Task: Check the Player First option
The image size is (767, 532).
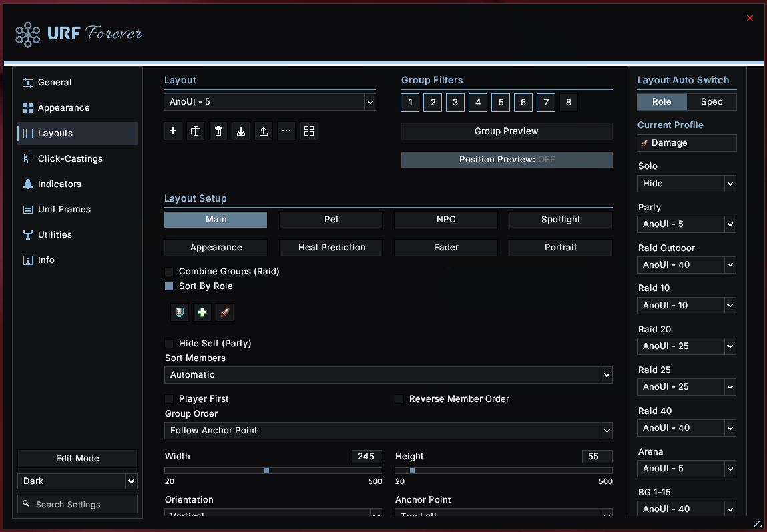Action: (x=169, y=399)
